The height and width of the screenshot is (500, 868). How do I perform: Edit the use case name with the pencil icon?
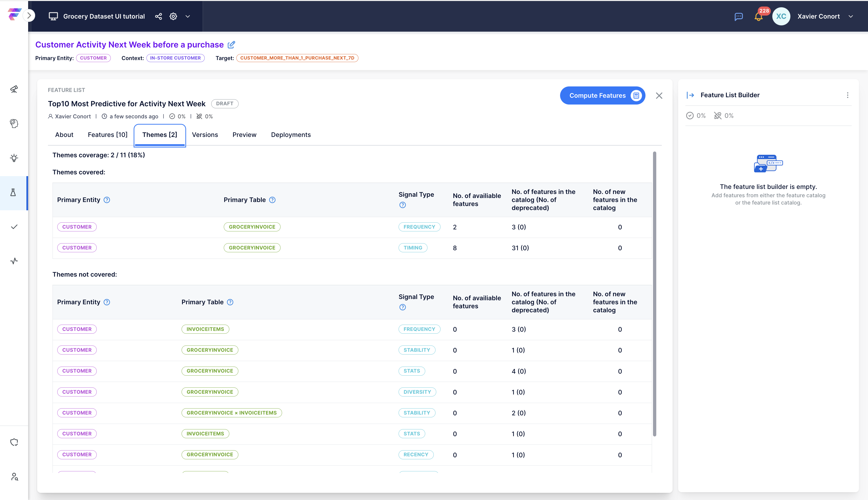(232, 45)
